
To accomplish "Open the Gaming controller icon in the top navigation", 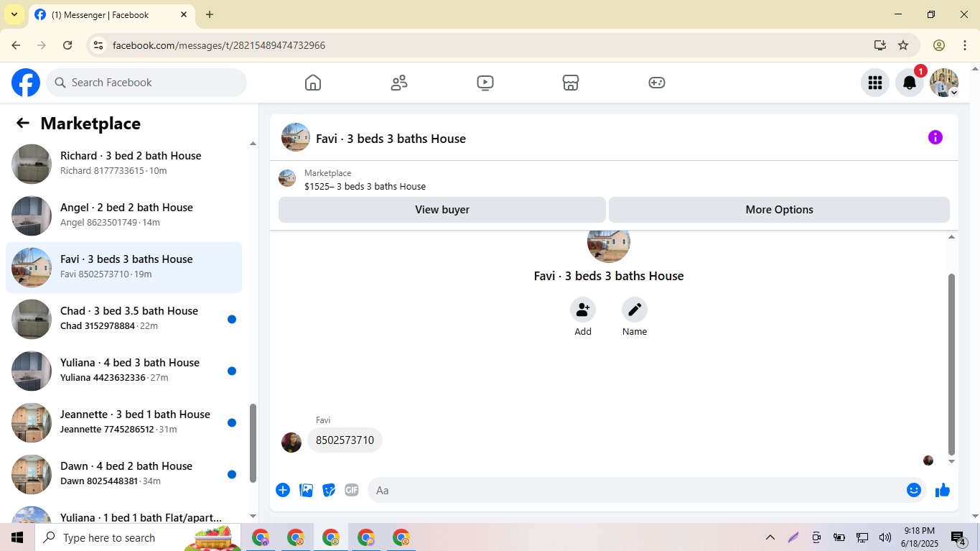I will click(x=657, y=83).
